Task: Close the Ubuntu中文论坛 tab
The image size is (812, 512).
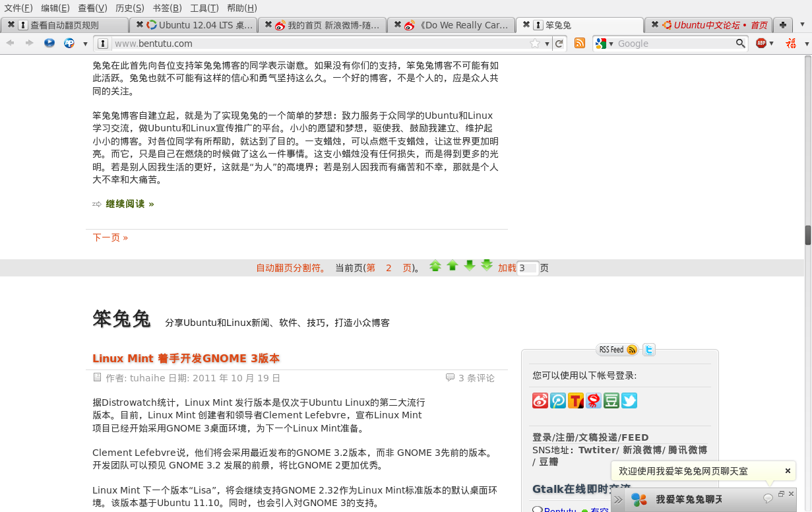Action: pyautogui.click(x=654, y=24)
